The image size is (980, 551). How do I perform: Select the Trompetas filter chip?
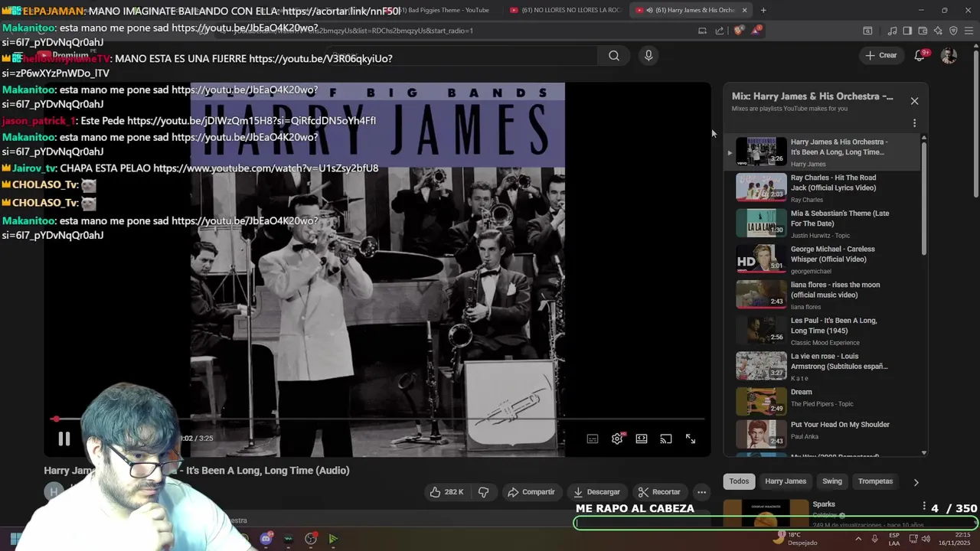(x=875, y=481)
